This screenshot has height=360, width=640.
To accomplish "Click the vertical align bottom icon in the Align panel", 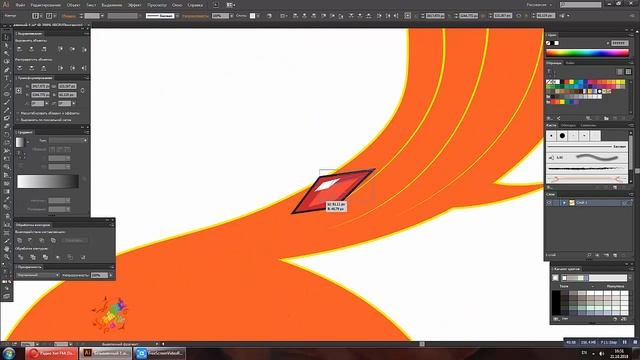I will pyautogui.click(x=84, y=49).
